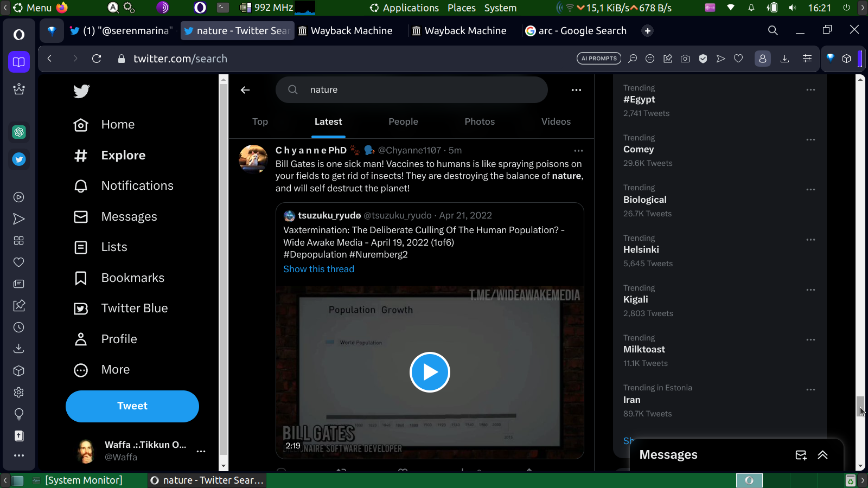Expand the Messages drawer
Screen dimensions: 868x488
[823, 455]
